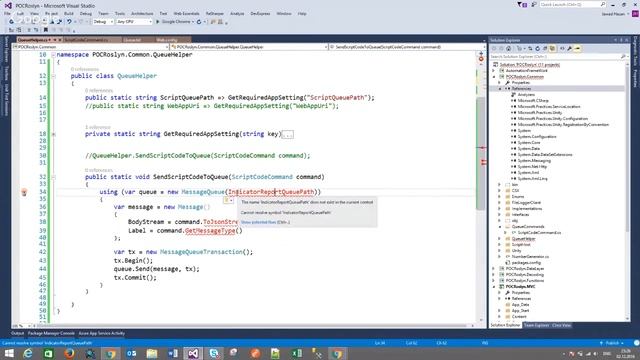
Task: Collapse the QueueHelper class region
Action: pos(53,76)
